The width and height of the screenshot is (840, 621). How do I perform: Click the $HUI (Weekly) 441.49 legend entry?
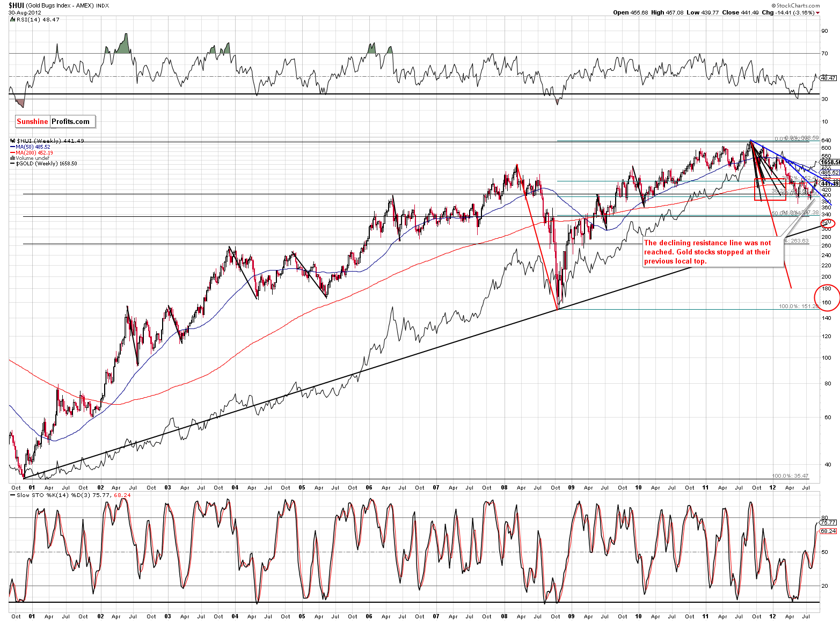[49, 141]
